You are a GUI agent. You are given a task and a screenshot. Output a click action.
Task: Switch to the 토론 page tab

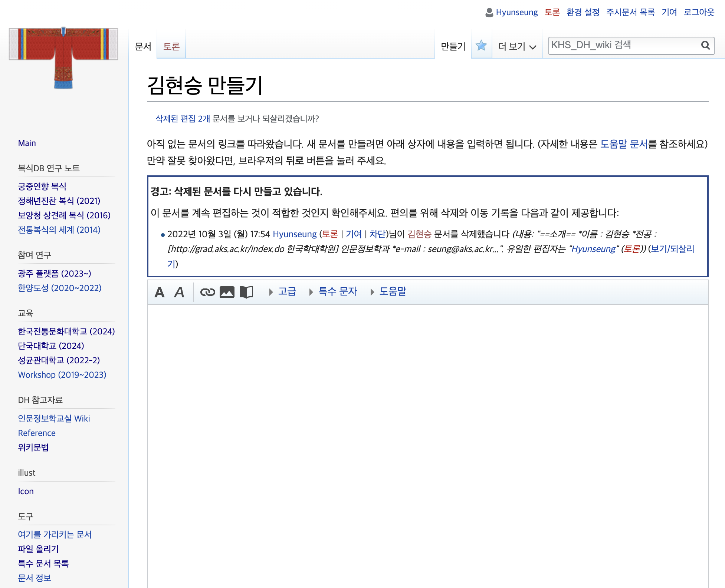(171, 46)
